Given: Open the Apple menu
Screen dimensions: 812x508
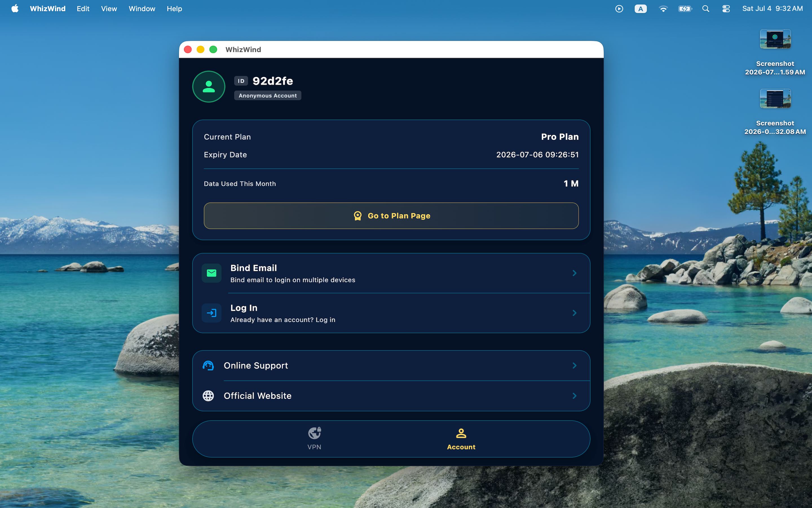Looking at the screenshot, I should (15, 9).
